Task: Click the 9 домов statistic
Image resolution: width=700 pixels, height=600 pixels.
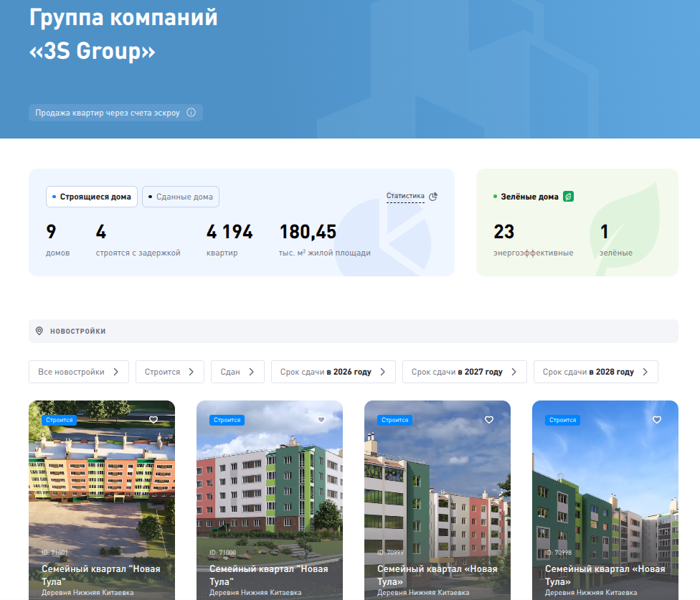Action: pos(57,240)
